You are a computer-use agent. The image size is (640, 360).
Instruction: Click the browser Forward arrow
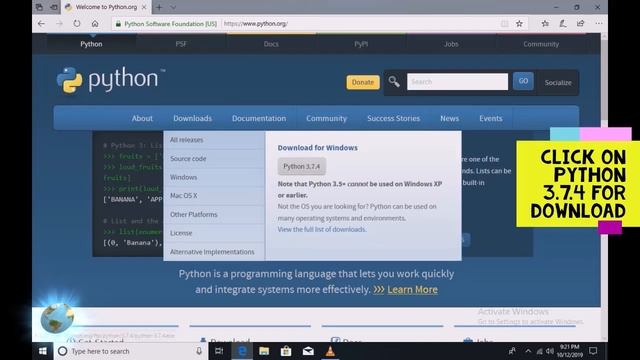(x=59, y=24)
